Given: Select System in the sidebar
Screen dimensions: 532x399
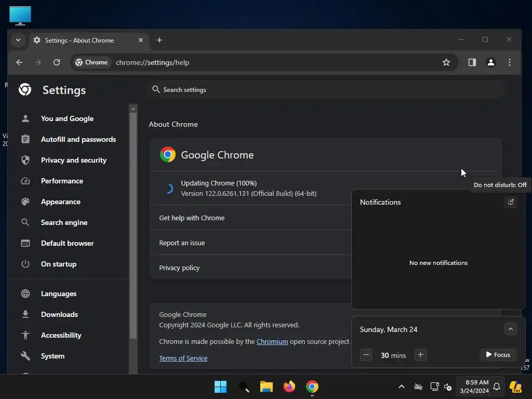Looking at the screenshot, I should click(x=52, y=356).
